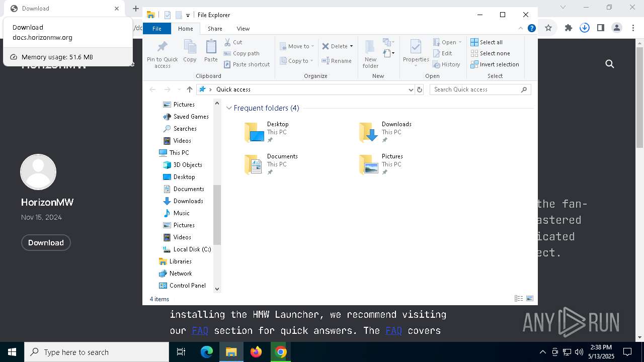The height and width of the screenshot is (362, 644).
Task: Click Select none in ribbon
Action: 490,53
